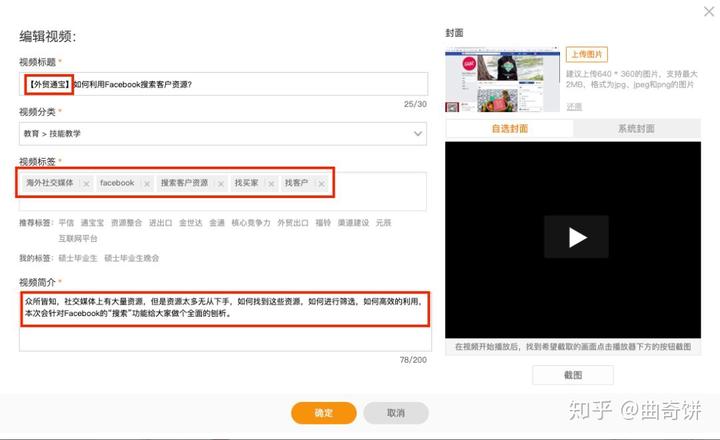Remove the 海外社交媒体 tag
The height and width of the screenshot is (440, 720).
pos(87,184)
